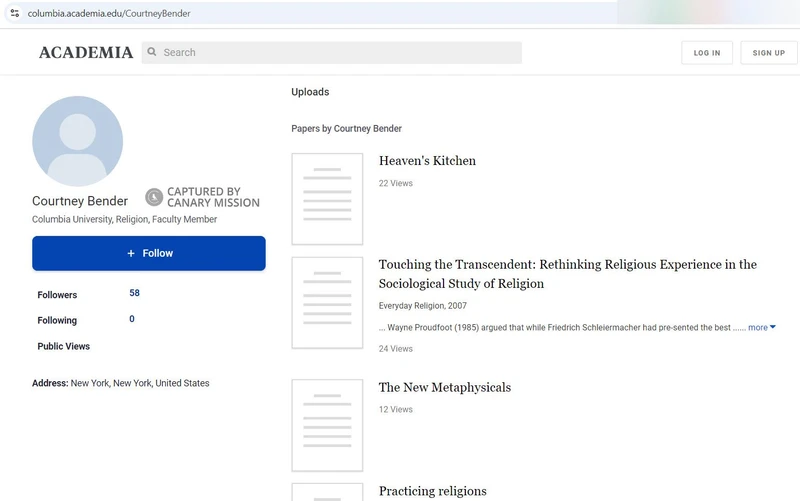Click the site info icon in address bar
The height and width of the screenshot is (501, 800).
pyautogui.click(x=14, y=13)
